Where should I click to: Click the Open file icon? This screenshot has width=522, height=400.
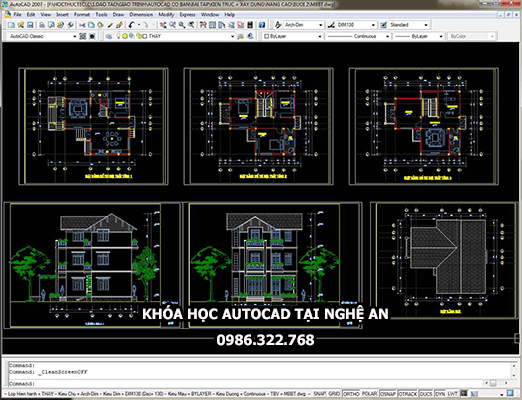point(21,25)
